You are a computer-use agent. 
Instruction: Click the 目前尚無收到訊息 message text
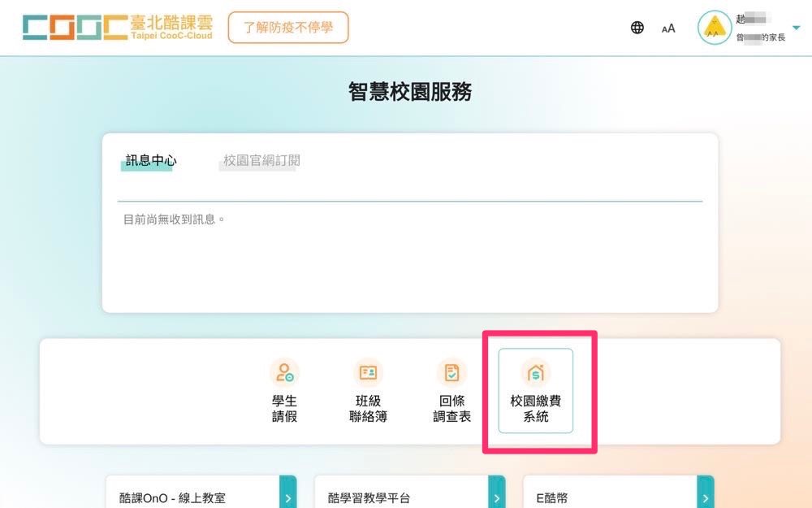pos(174,219)
